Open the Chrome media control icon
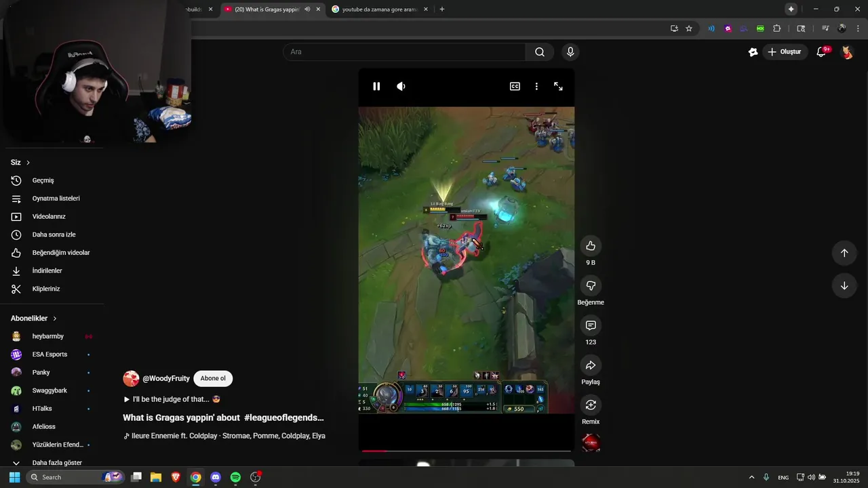The width and height of the screenshot is (868, 488). coord(825,28)
